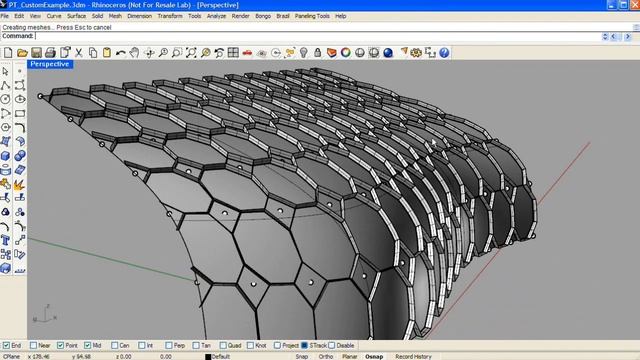Toggle the End osnap checkbox
This screenshot has width=640, height=360.
tap(6, 345)
